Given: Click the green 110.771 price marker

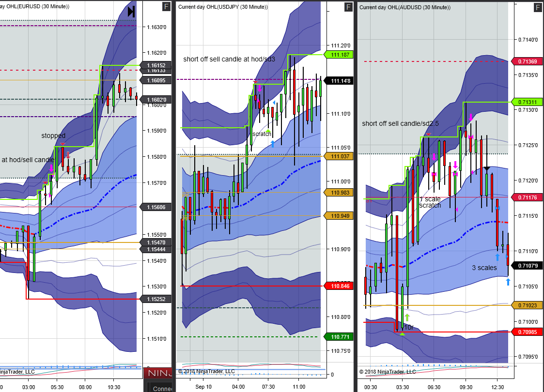Looking at the screenshot, I should 339,336.
